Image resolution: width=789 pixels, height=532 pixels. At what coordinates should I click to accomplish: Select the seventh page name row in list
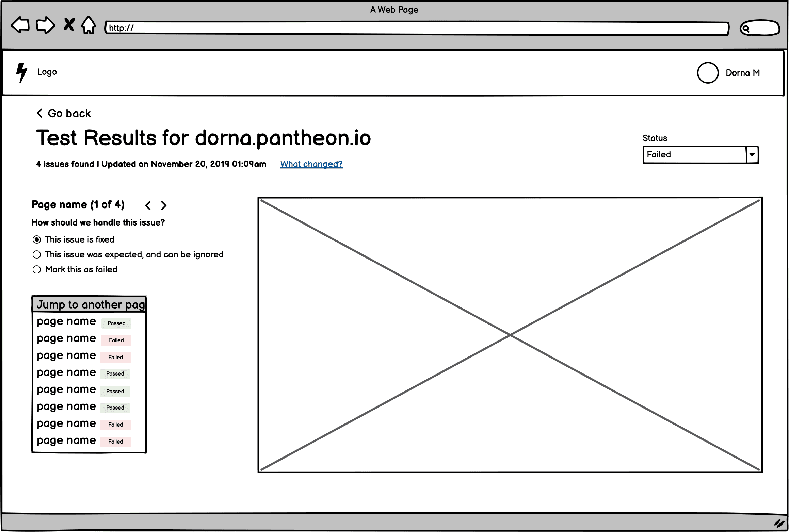(89, 423)
